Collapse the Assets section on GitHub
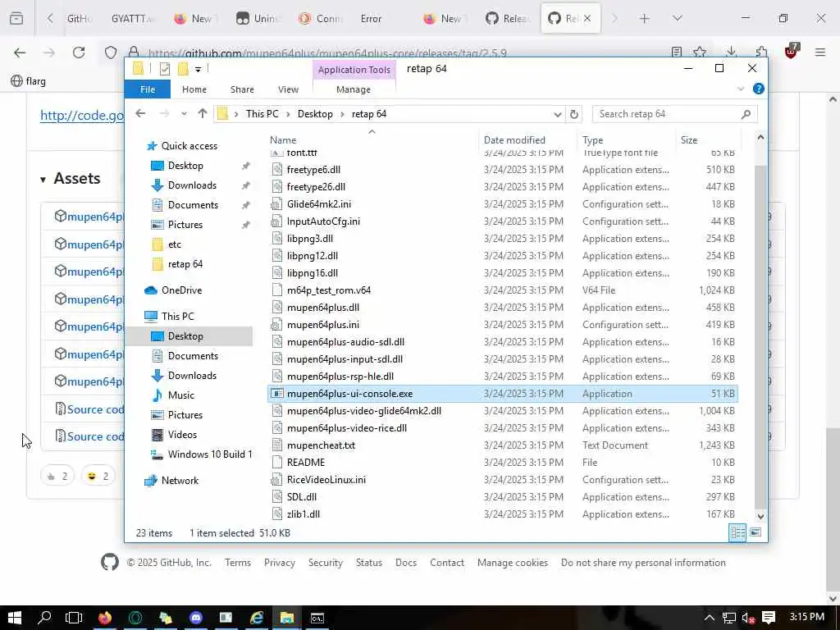The height and width of the screenshot is (630, 840). click(x=43, y=180)
